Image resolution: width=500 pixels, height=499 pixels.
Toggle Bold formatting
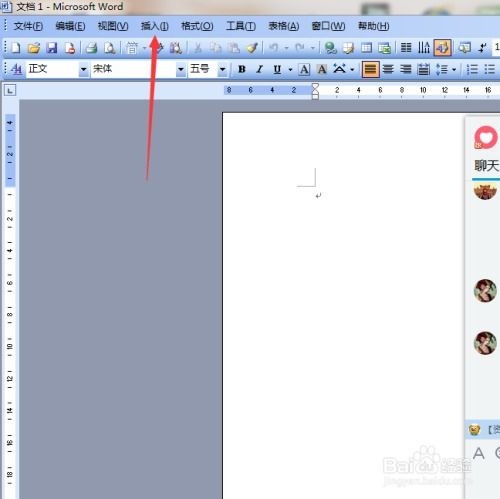242,69
